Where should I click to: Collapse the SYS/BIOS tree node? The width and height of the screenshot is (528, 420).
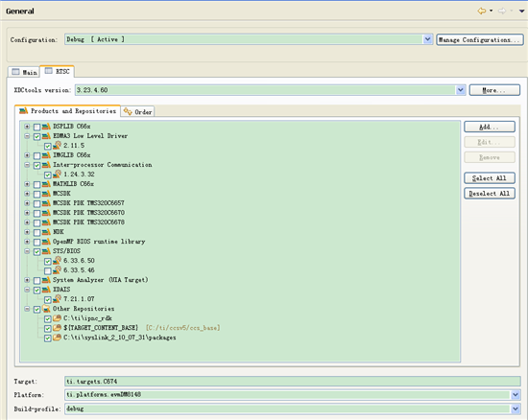(27, 251)
